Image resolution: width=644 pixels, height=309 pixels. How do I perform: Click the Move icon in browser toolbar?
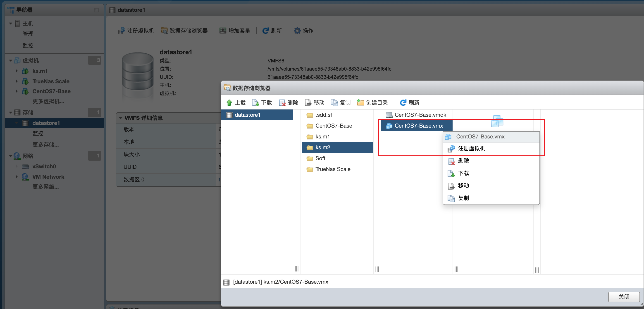click(x=308, y=103)
